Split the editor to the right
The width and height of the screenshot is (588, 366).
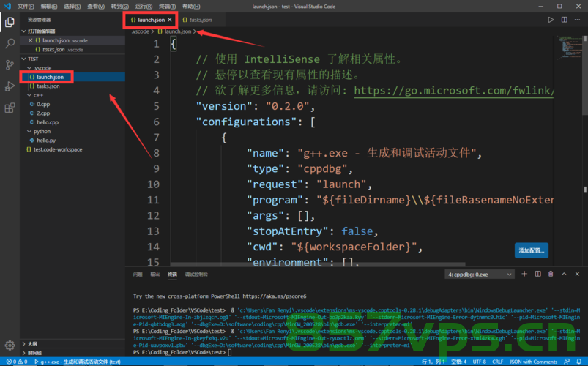pos(564,20)
